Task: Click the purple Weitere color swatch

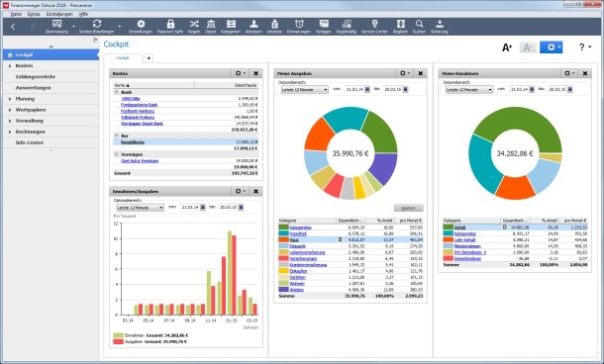Action: point(283,290)
